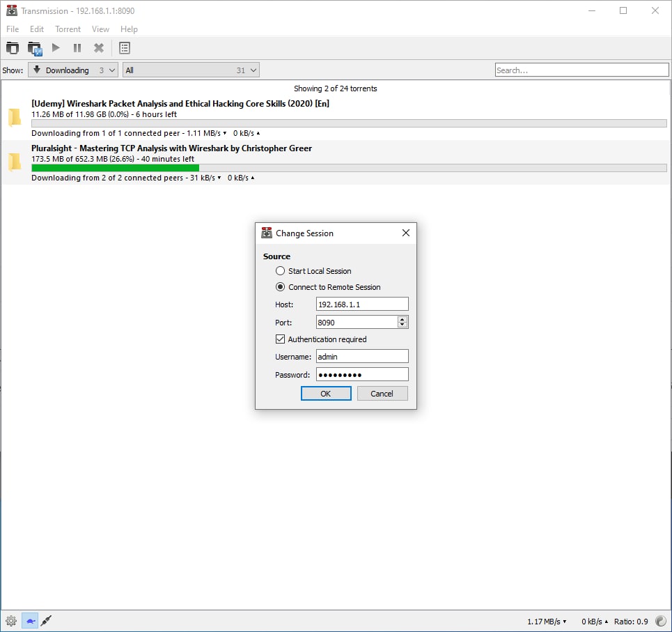Click Pluralsight torrent folder icon
Viewport: 672px width, 632px height.
15,162
